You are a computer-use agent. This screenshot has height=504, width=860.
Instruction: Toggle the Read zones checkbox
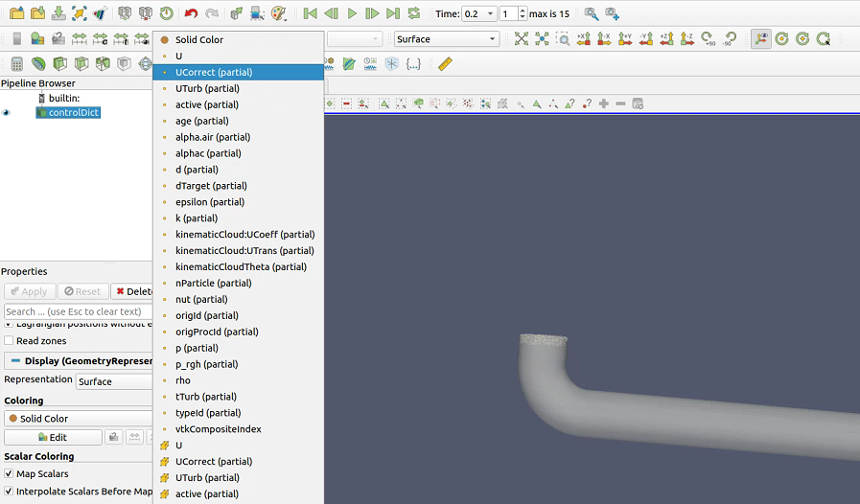coord(9,340)
